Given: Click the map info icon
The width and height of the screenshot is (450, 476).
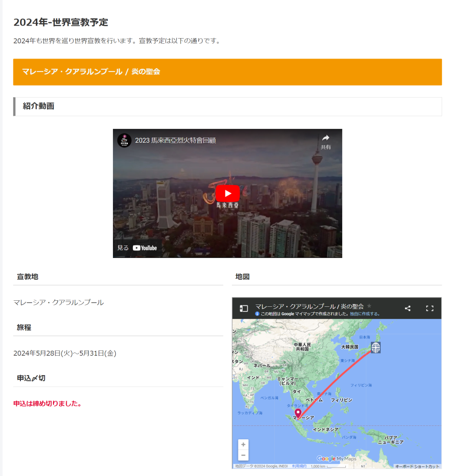Looking at the screenshot, I should pyautogui.click(x=257, y=314).
